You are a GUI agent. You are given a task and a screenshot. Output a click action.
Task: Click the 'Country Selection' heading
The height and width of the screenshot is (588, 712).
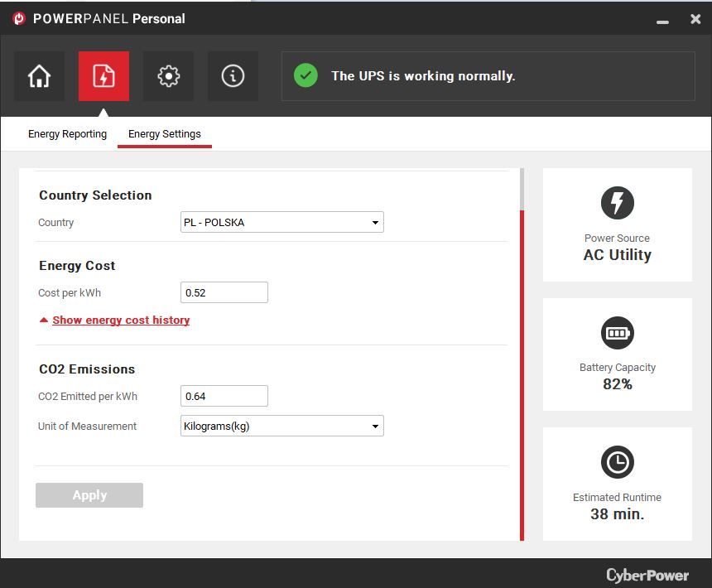coord(95,195)
